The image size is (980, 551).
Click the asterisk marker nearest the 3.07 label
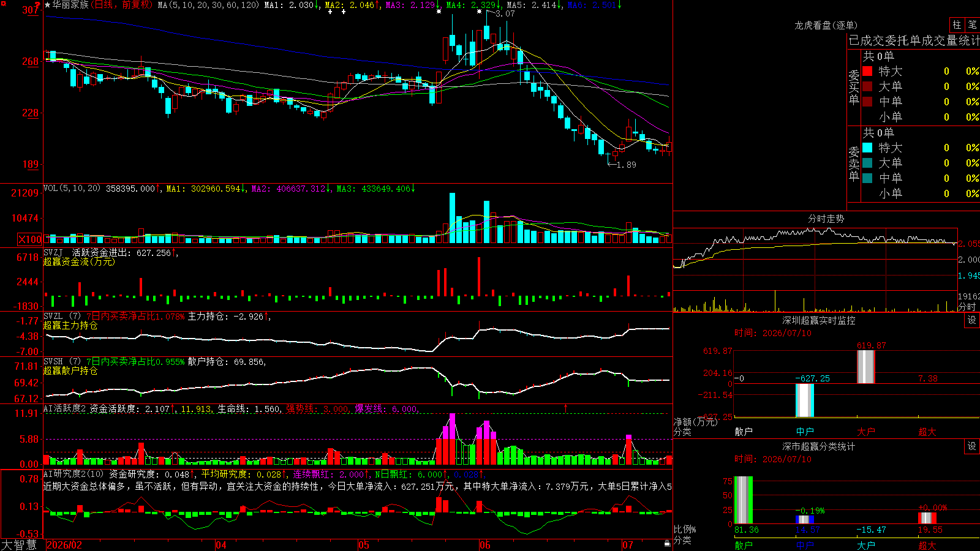click(x=479, y=12)
